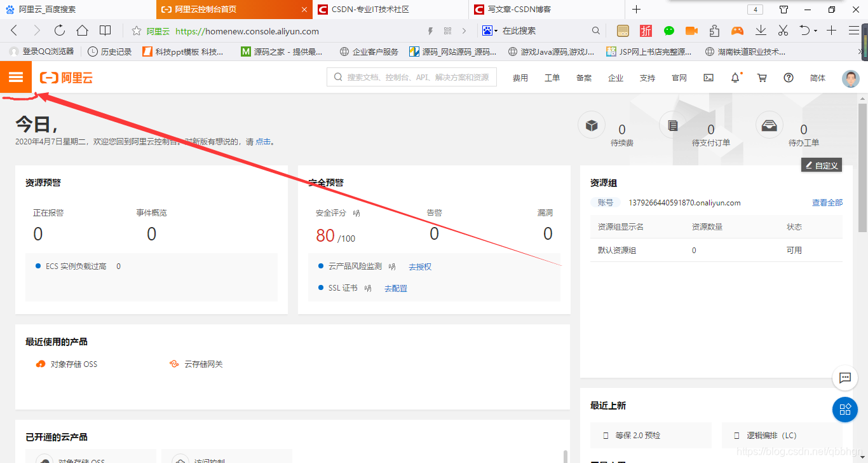Open the Baidu paw search engine dropdown
Screen dimensions: 868x463
[489, 31]
